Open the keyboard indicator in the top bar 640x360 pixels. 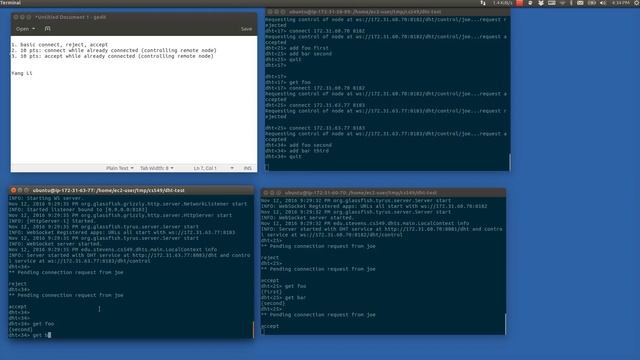click(x=551, y=3)
